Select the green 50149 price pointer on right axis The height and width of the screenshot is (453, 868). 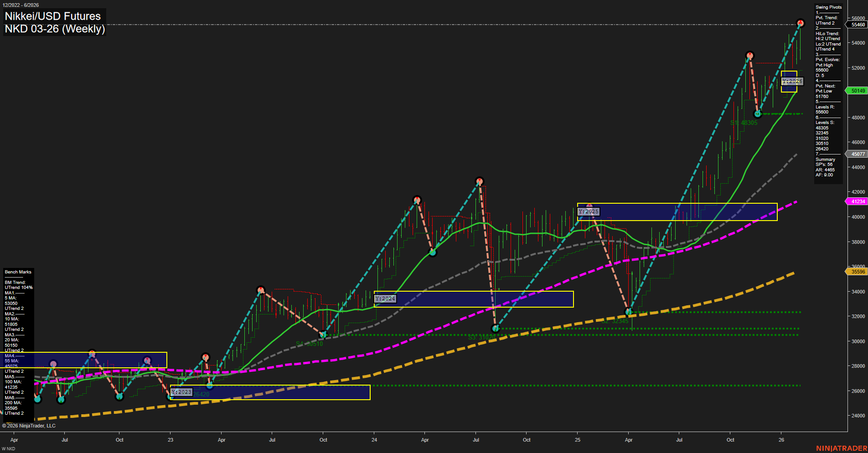point(856,91)
